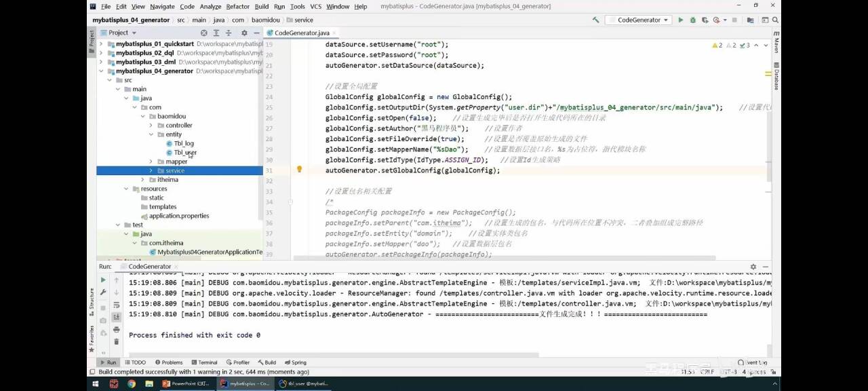The image size is (868, 391).
Task: Open Run panel settings gear
Action: (x=753, y=267)
